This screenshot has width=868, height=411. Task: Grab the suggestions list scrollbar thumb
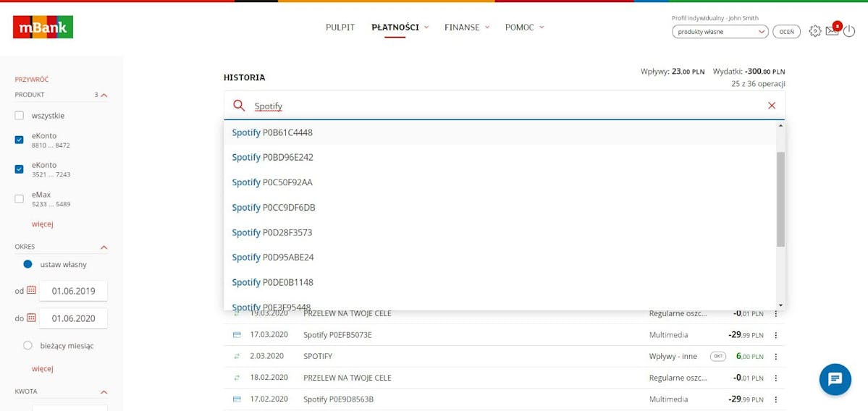click(x=780, y=199)
